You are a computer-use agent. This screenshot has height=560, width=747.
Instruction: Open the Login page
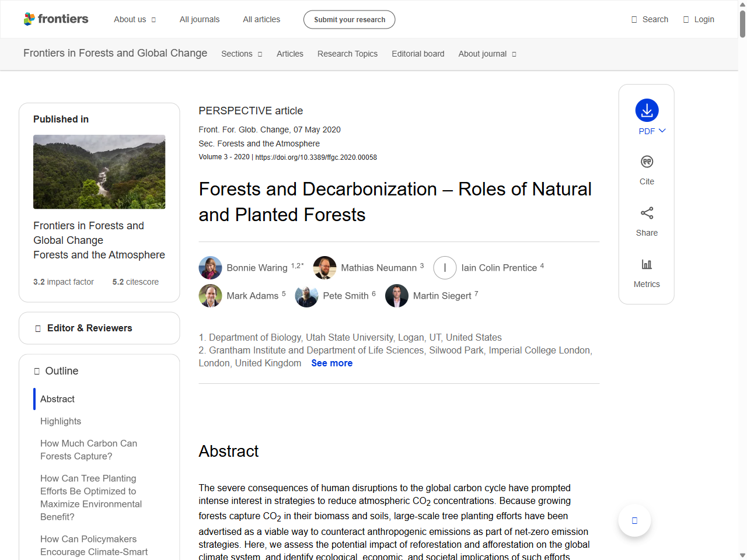[x=699, y=19]
